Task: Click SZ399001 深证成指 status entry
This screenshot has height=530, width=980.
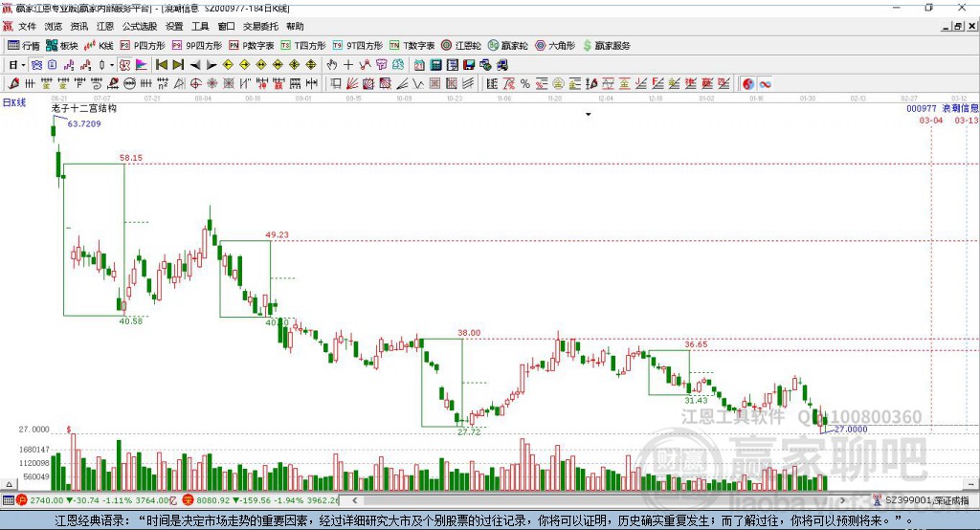Action: pyautogui.click(x=923, y=500)
